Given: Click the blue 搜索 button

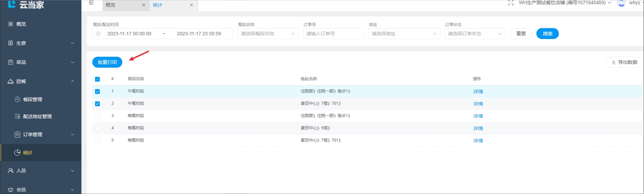Looking at the screenshot, I should (x=547, y=34).
